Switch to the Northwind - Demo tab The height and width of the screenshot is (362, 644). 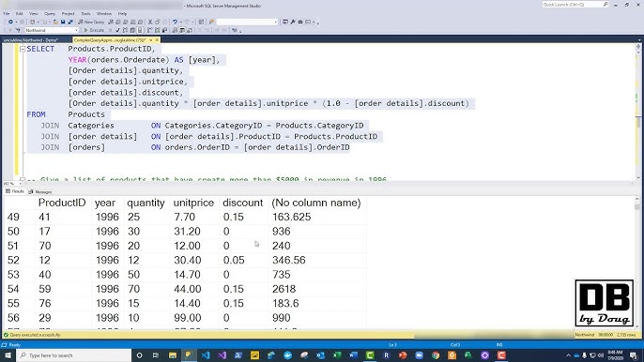coord(31,40)
